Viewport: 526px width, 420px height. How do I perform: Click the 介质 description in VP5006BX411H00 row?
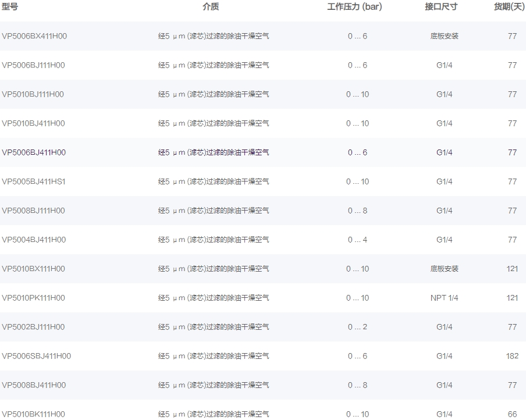click(x=214, y=36)
